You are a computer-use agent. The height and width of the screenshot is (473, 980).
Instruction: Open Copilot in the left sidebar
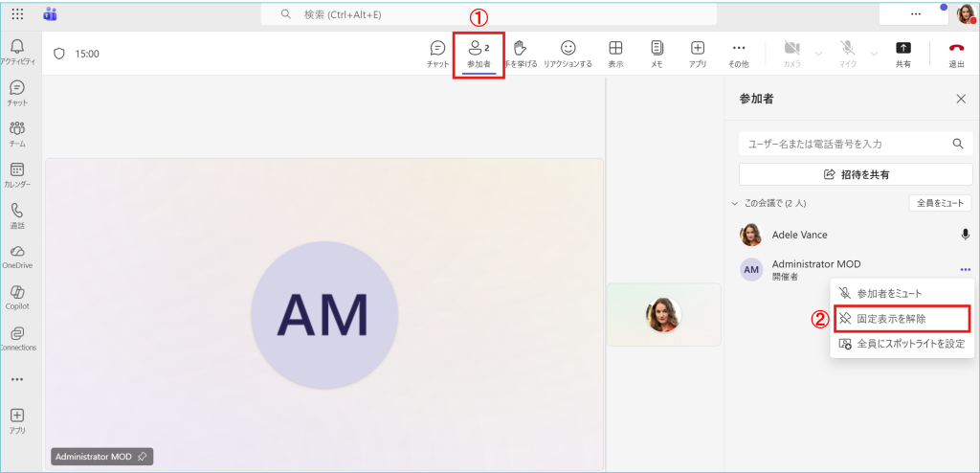click(x=16, y=298)
